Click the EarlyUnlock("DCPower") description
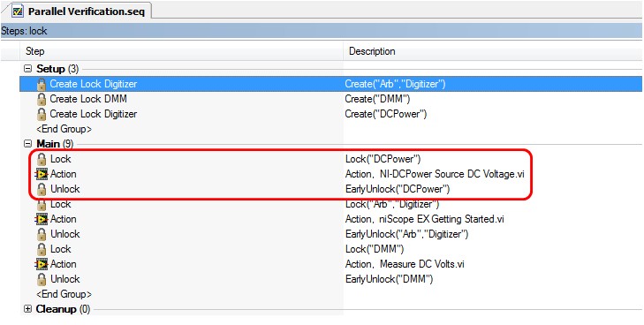Viewport: 644px width, 325px height. click(x=398, y=189)
